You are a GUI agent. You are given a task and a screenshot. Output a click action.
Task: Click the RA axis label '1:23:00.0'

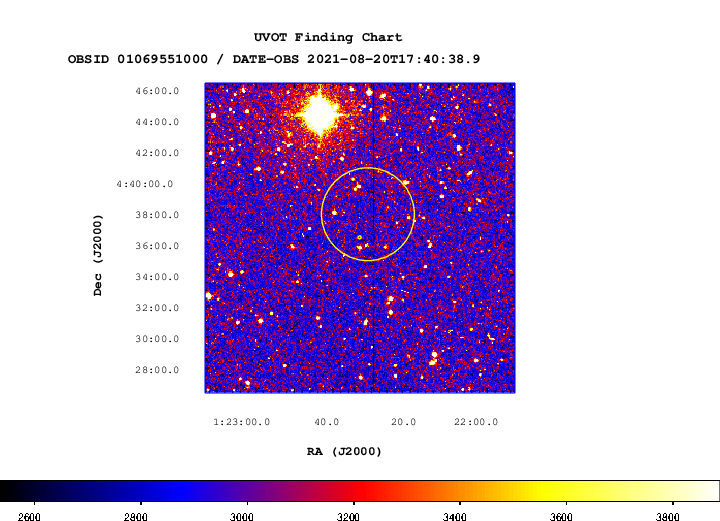242,422
